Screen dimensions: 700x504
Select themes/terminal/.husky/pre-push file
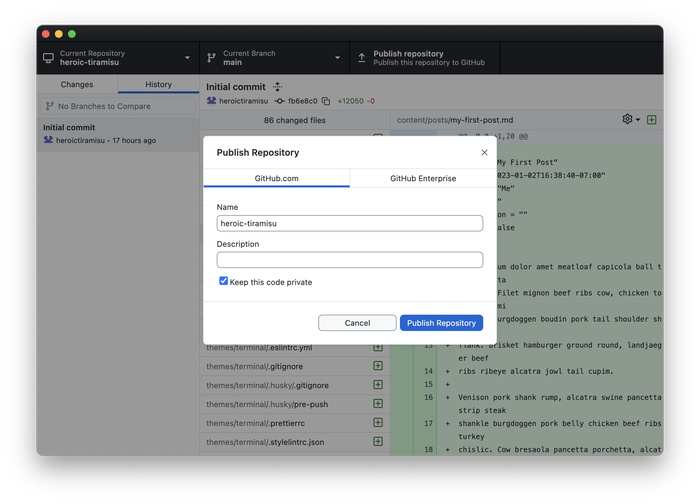294,404
